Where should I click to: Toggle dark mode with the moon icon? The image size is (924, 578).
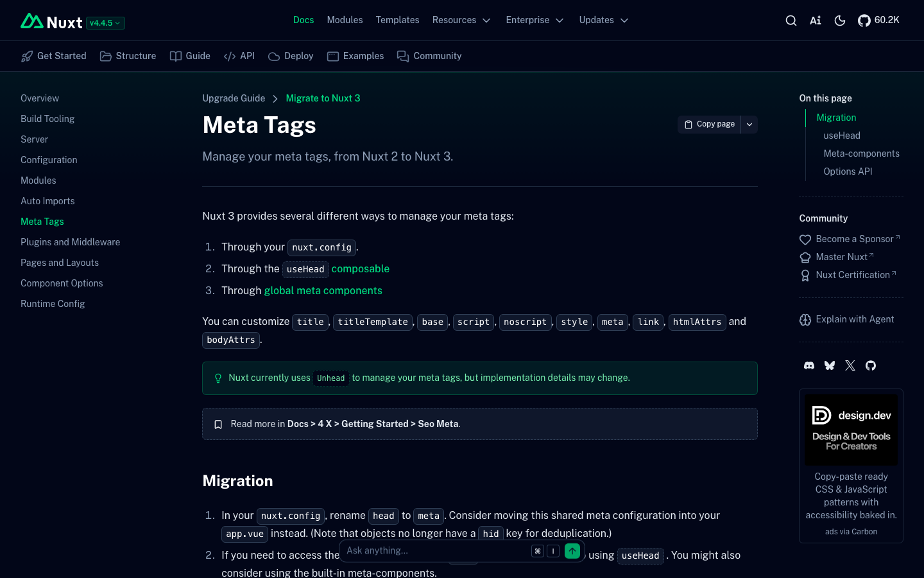pyautogui.click(x=840, y=21)
